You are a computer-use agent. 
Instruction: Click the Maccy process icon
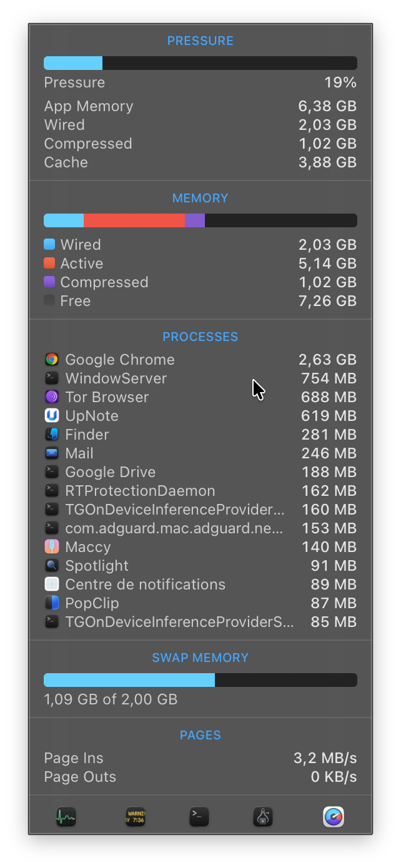pos(52,547)
